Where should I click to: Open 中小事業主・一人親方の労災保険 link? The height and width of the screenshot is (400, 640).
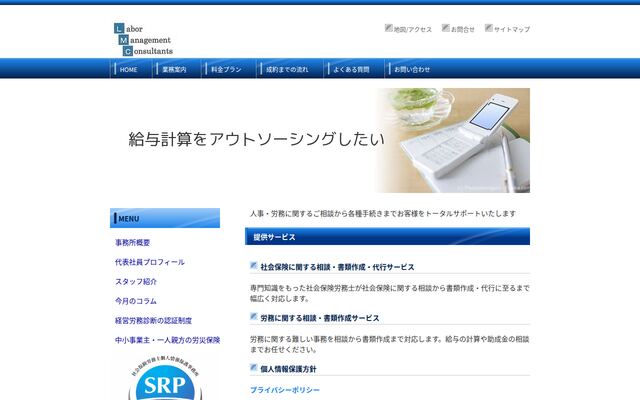tap(167, 340)
